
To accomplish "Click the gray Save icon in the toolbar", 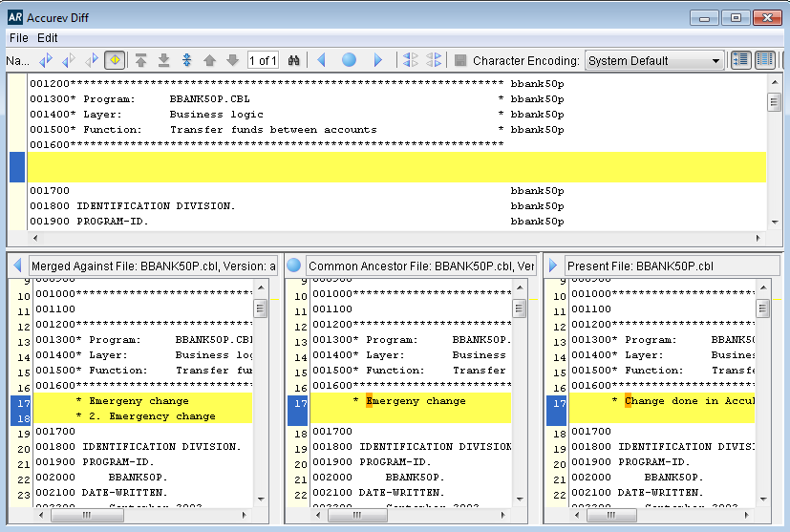I will point(460,60).
